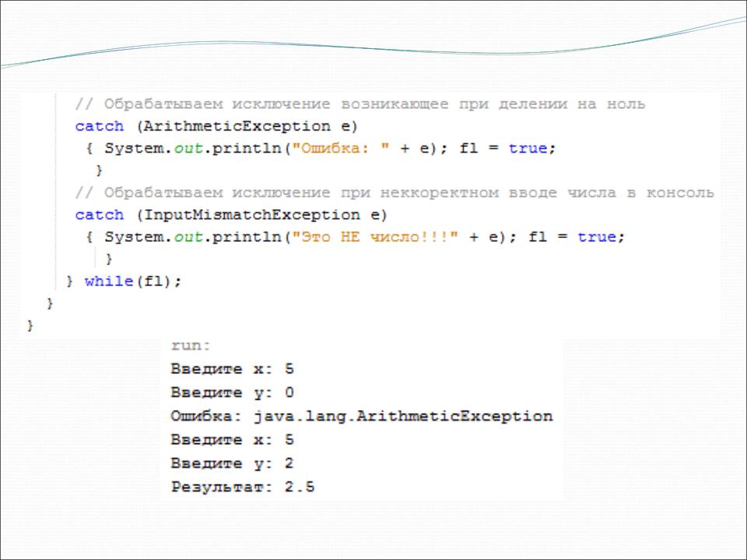Viewport: 747px width, 560px height.
Task: Click the output line 'Введите y: 0'
Action: coord(233,393)
